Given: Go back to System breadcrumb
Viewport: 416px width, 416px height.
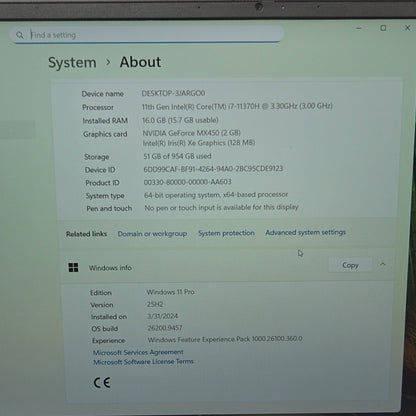Looking at the screenshot, I should point(72,63).
